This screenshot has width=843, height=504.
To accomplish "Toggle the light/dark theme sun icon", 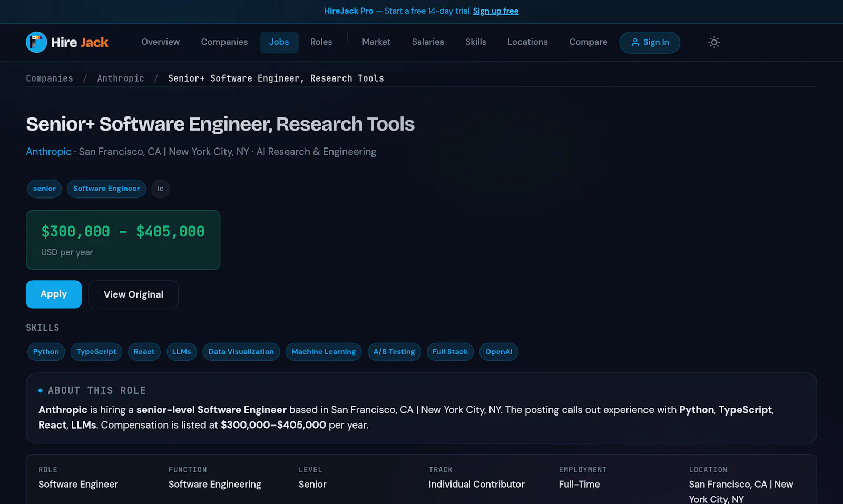I will point(714,42).
